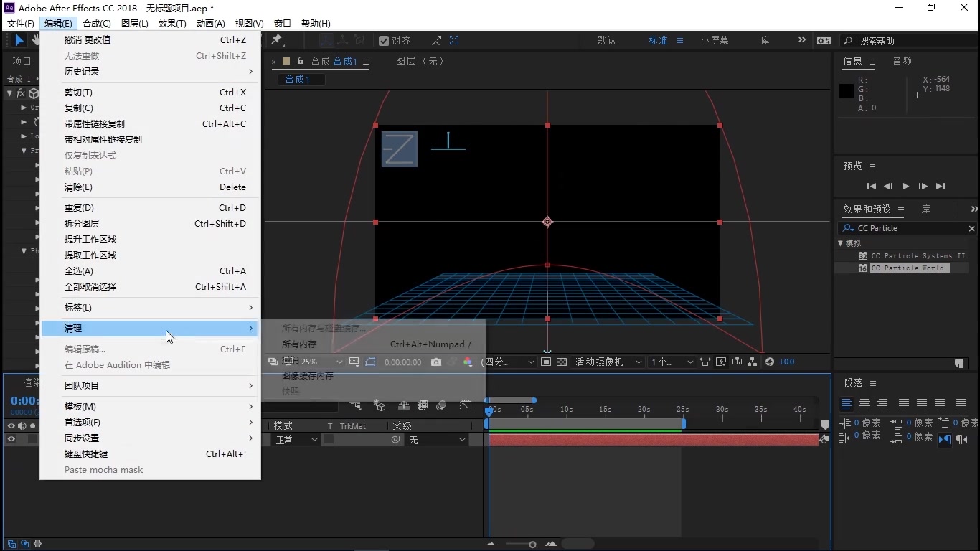This screenshot has height=551, width=980.
Task: Open 首选项(F) preferences submenu
Action: [150, 423]
